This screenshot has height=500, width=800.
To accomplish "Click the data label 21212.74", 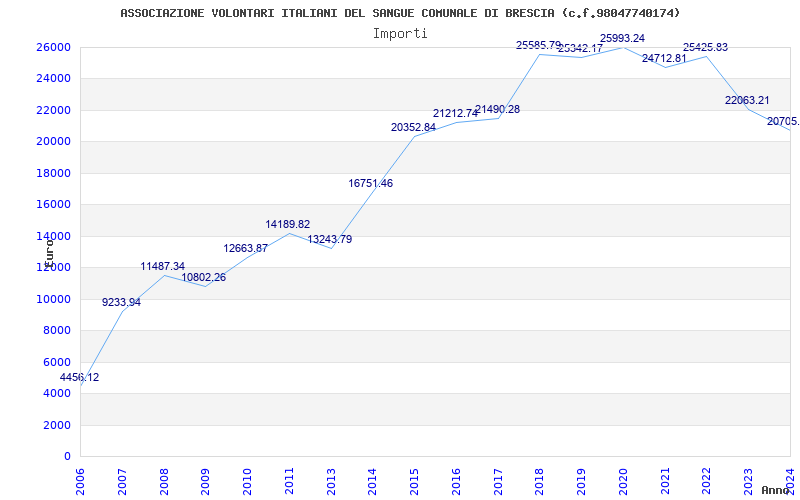I will [456, 113].
